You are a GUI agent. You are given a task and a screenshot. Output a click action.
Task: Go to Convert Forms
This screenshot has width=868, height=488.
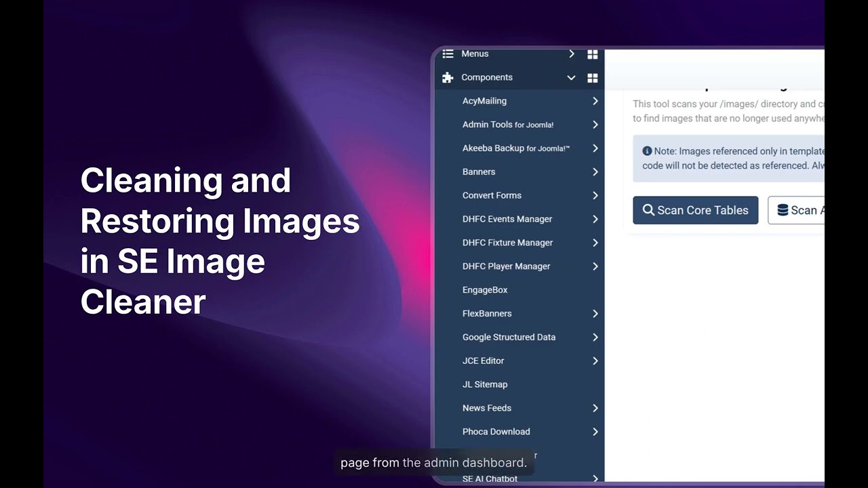coord(492,195)
